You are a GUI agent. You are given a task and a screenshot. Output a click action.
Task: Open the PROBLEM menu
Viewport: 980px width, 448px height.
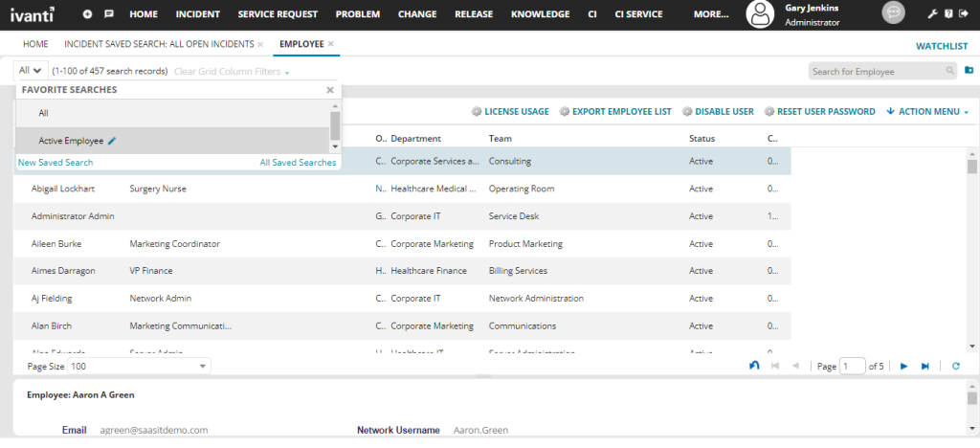358,13
